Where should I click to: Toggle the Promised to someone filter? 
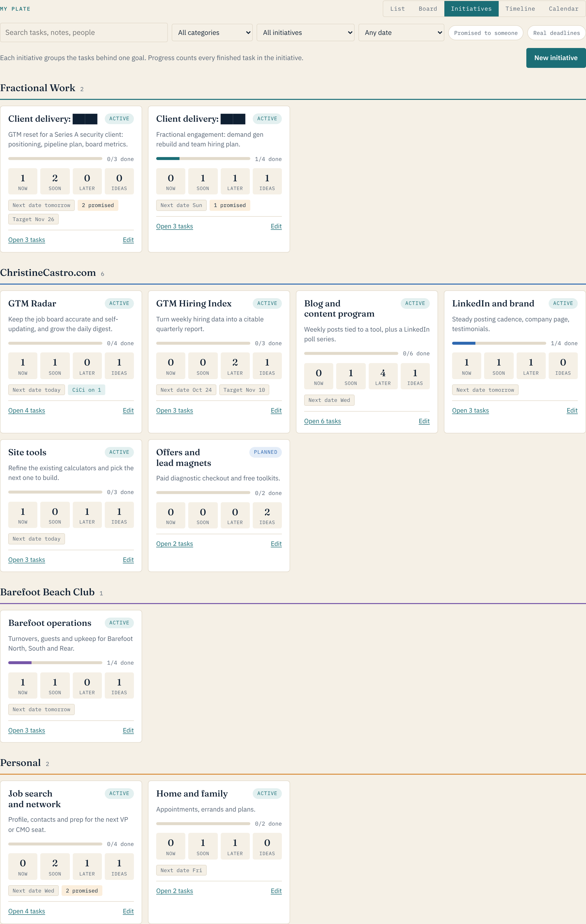click(485, 33)
